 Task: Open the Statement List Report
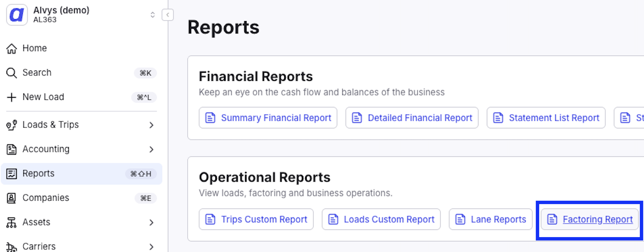click(546, 118)
